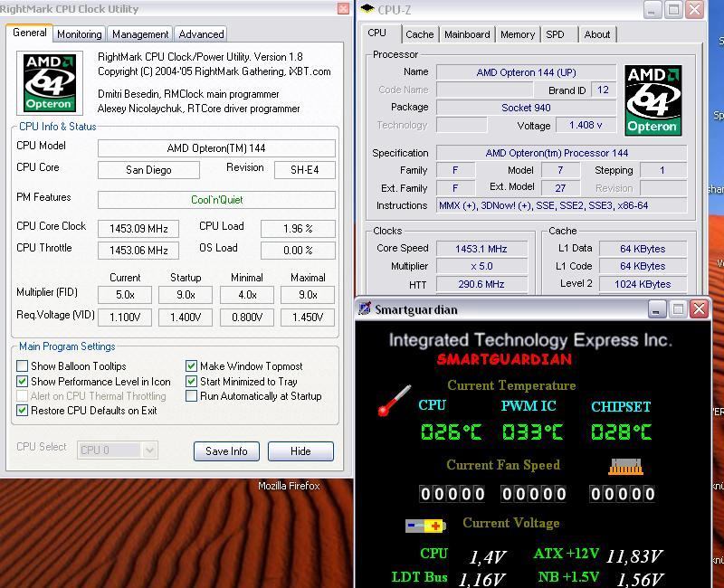The height and width of the screenshot is (588, 724).
Task: Click the CPU temperature 026°C readout
Action: click(451, 432)
